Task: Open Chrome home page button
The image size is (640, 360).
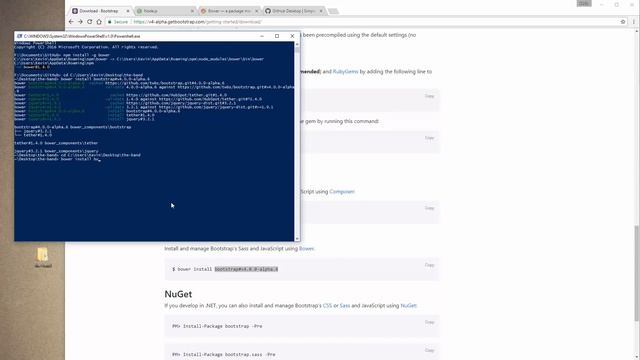Action: pyautogui.click(x=99, y=22)
